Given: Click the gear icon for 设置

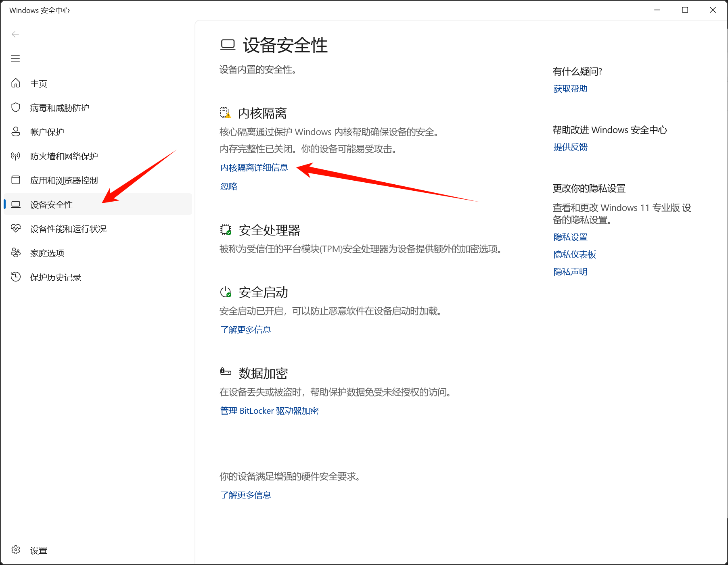Looking at the screenshot, I should point(16,550).
